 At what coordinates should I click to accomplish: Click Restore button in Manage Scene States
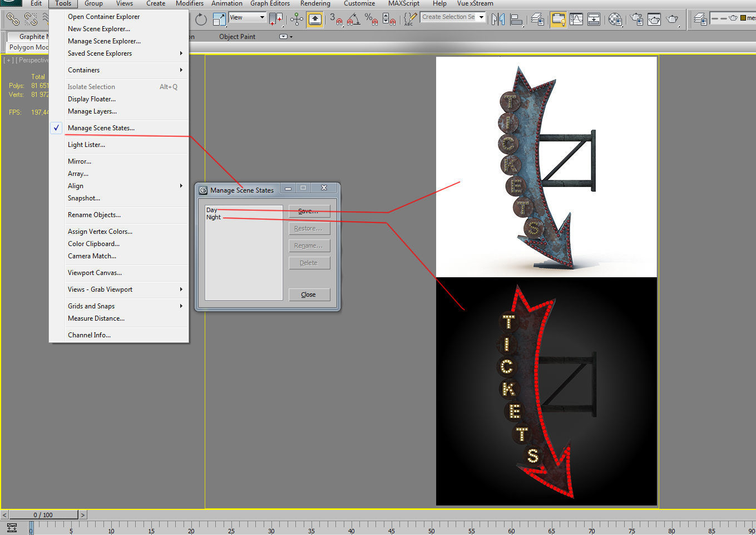click(309, 228)
